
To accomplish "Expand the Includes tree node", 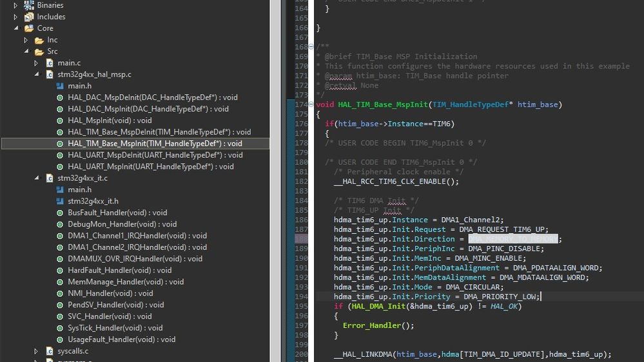I will tap(15, 17).
